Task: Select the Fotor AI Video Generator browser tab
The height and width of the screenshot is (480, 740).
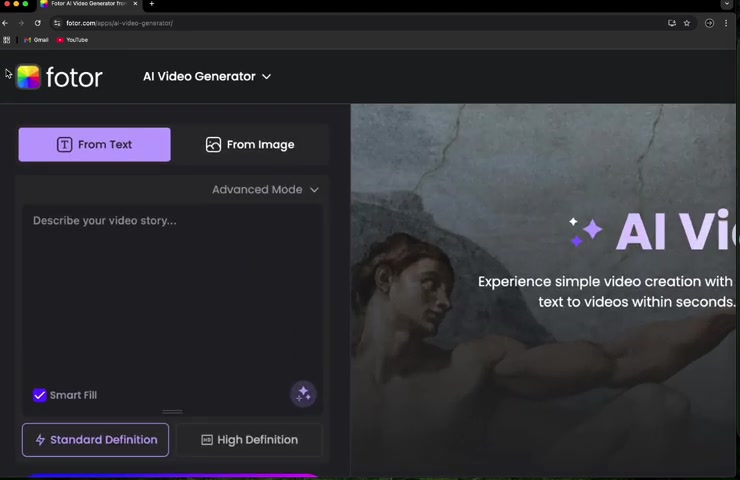Action: point(90,4)
